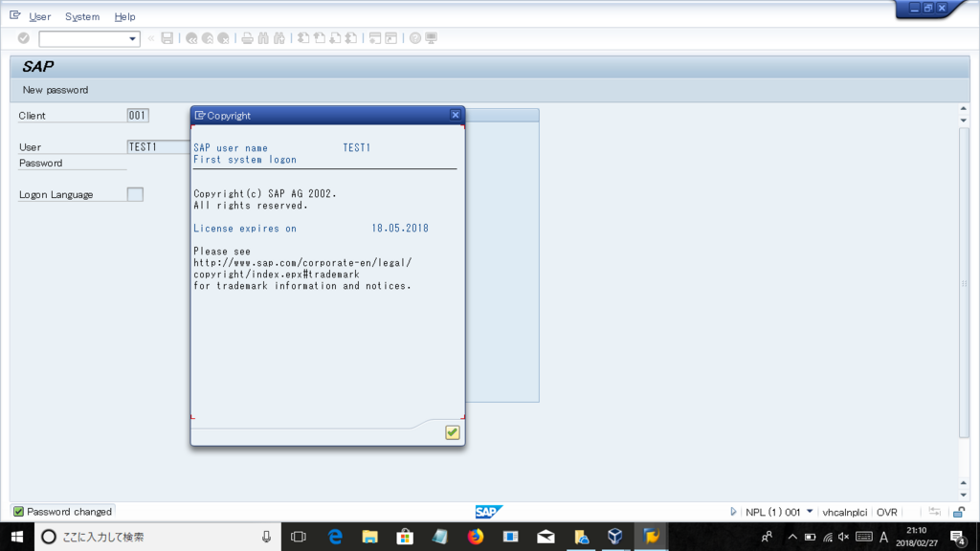Click the unlocked padlock status icon

[x=959, y=512]
